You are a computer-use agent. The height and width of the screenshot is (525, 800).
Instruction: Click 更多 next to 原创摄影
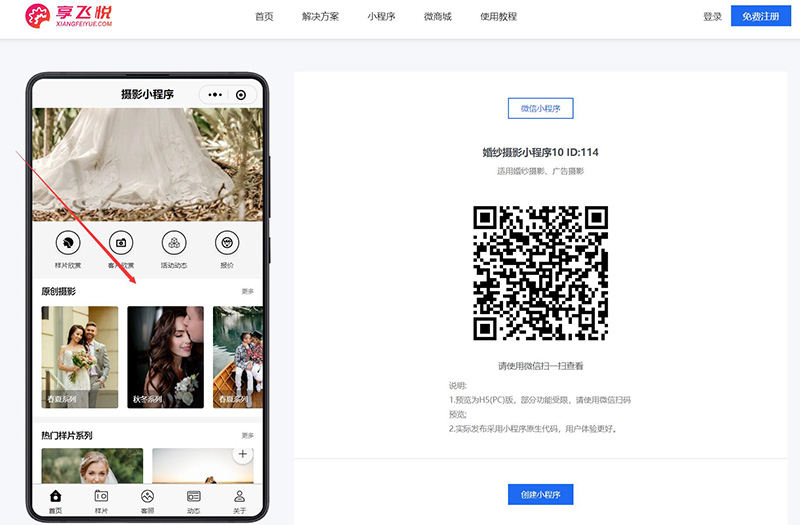[247, 292]
